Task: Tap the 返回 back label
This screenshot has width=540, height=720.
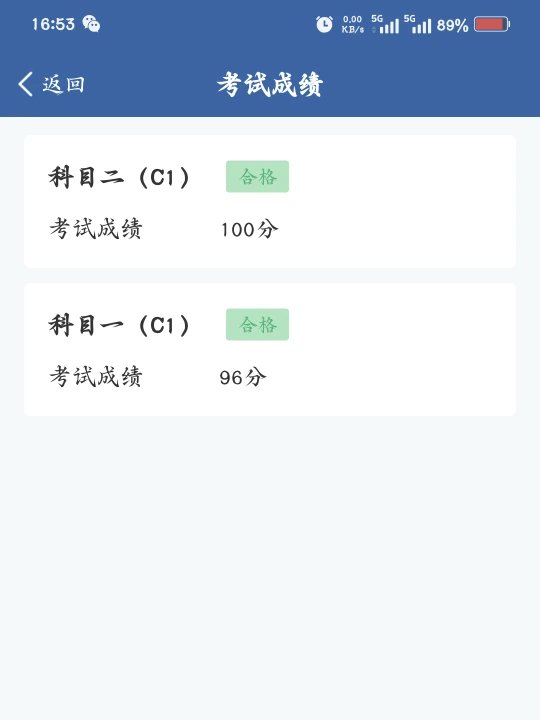Action: point(63,84)
